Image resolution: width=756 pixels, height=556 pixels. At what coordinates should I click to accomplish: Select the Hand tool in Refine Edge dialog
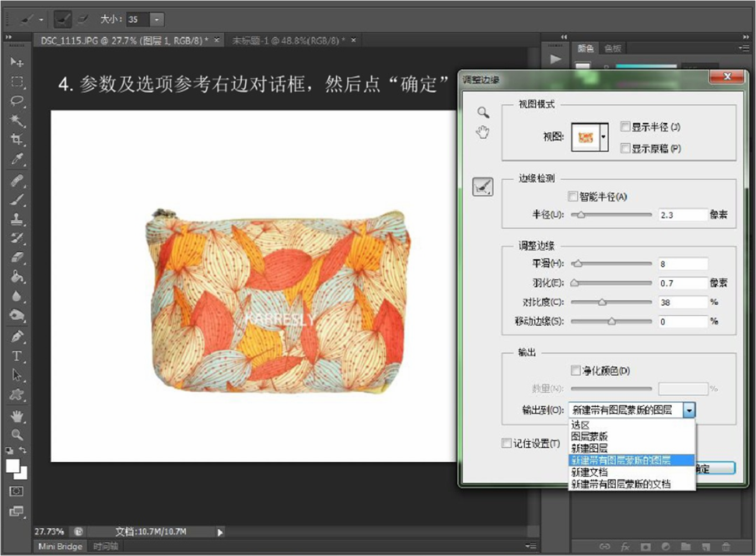coord(483,133)
